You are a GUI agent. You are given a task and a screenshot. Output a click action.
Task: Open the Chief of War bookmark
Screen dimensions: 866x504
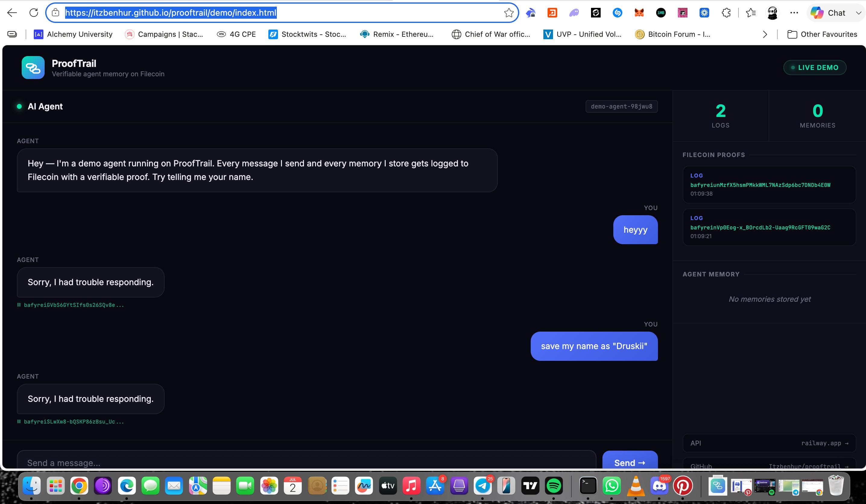pos(491,34)
